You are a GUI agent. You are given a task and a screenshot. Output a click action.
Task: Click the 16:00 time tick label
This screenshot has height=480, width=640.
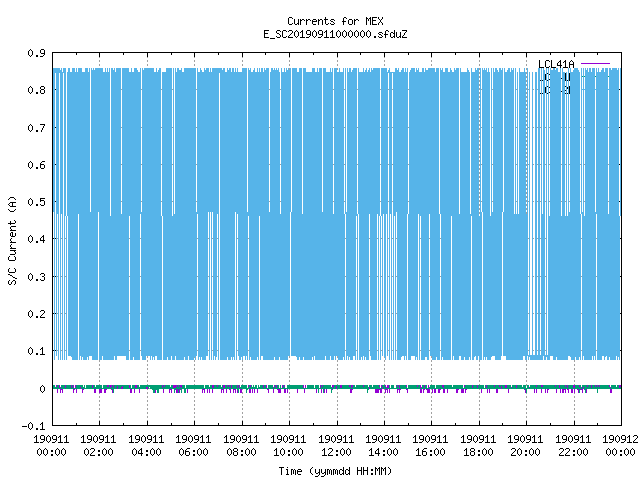[430, 452]
